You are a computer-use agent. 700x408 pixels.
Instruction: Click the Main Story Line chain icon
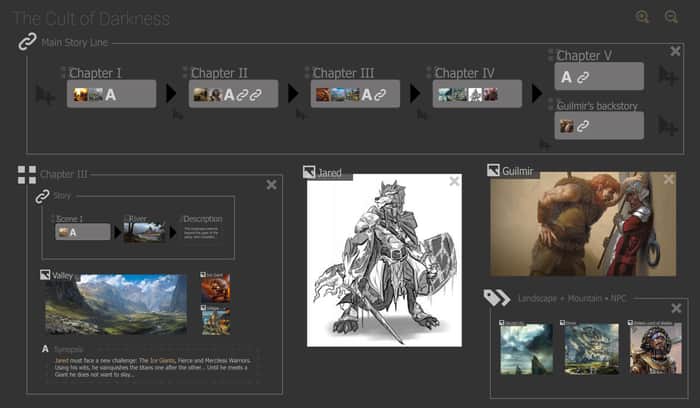pos(27,42)
